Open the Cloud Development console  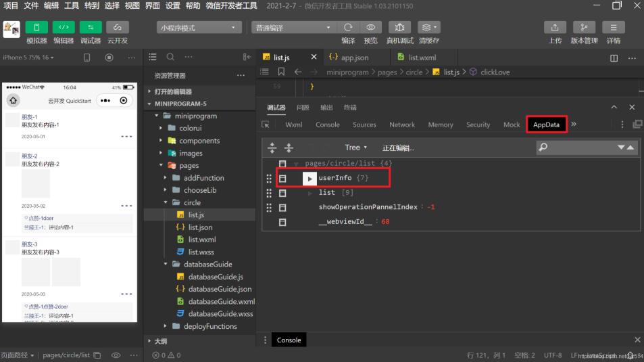click(x=118, y=27)
